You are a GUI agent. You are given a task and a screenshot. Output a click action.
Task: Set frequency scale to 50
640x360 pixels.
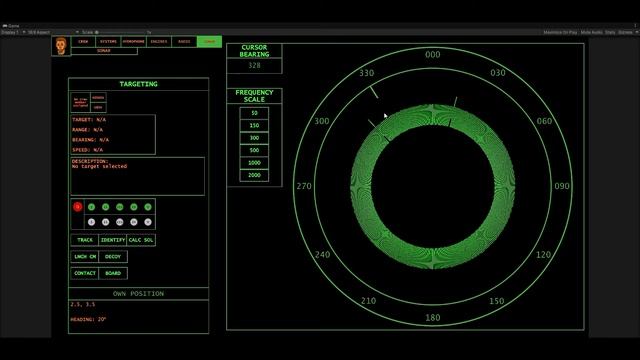pyautogui.click(x=254, y=113)
